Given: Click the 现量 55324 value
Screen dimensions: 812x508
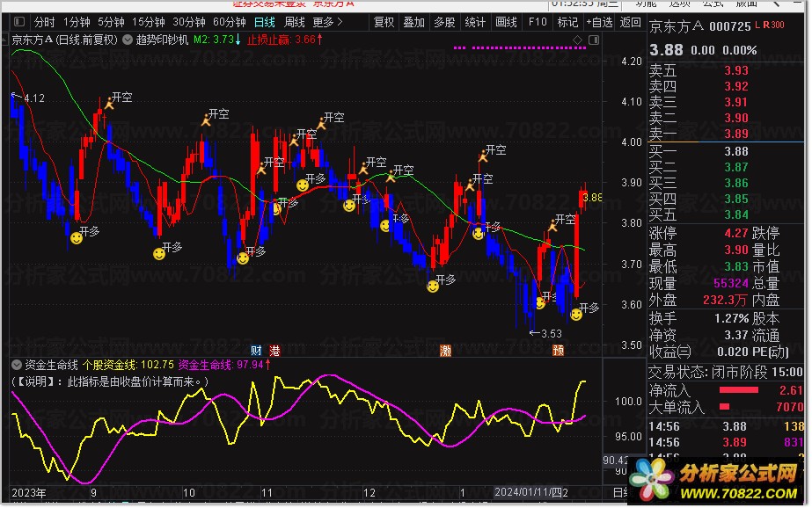Looking at the screenshot, I should (x=731, y=284).
